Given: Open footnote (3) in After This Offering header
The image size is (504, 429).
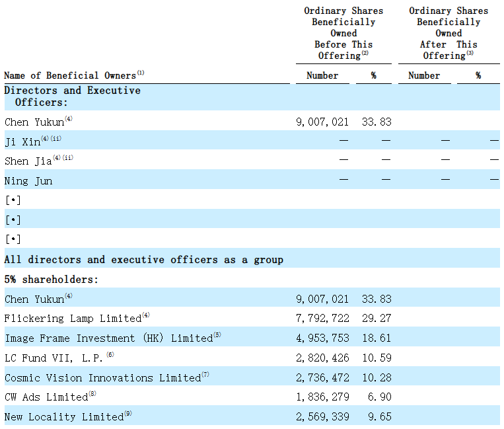Looking at the screenshot, I should [x=470, y=53].
